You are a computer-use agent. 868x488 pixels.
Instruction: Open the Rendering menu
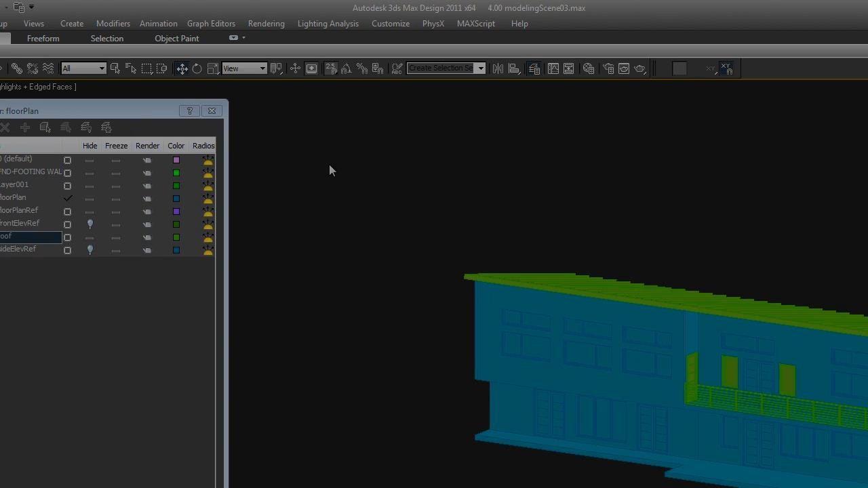[267, 24]
